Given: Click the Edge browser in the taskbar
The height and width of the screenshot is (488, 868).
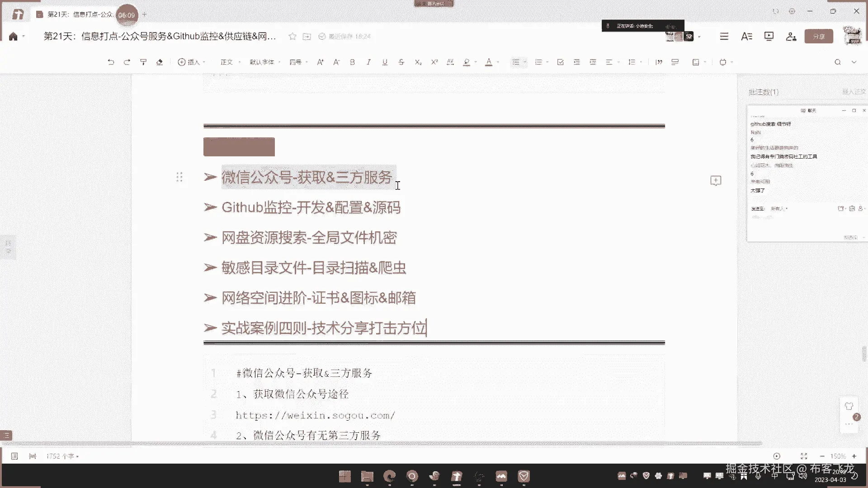Looking at the screenshot, I should click(x=389, y=476).
